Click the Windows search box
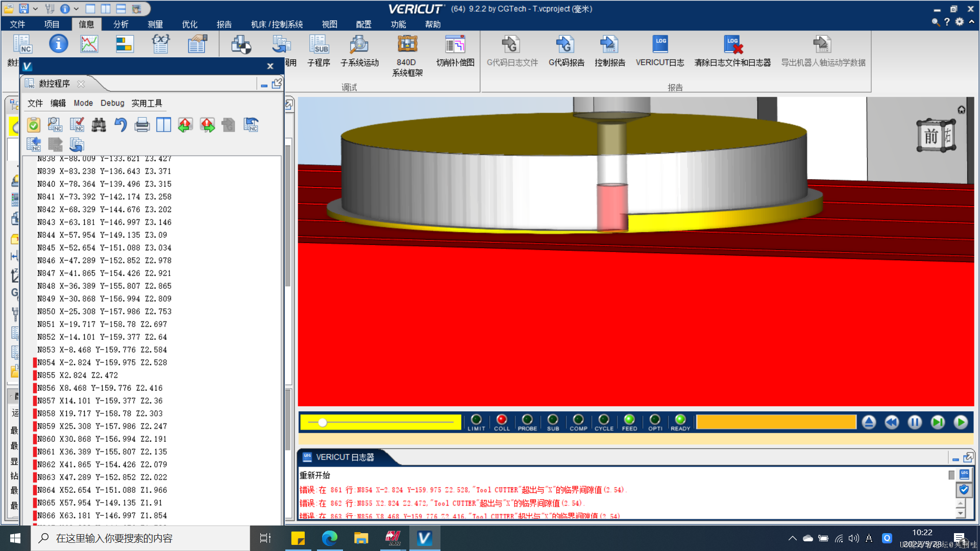Screen dimensions: 980x551 pos(140,538)
